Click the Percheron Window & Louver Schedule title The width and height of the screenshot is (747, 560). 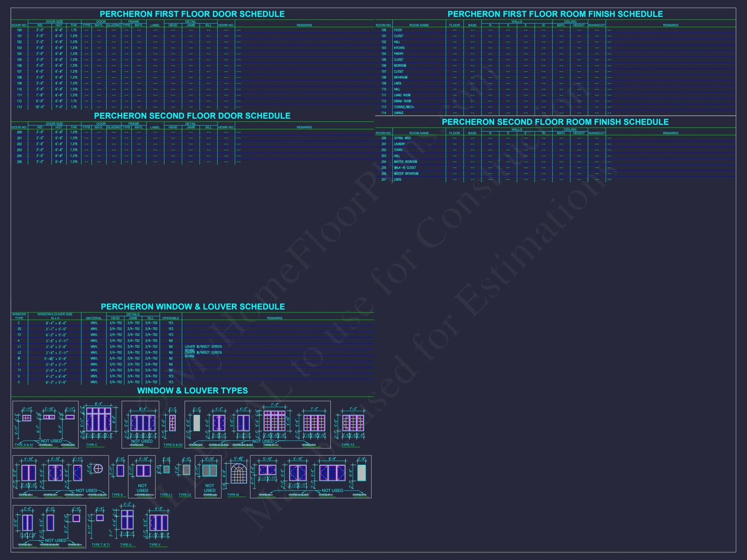point(193,307)
